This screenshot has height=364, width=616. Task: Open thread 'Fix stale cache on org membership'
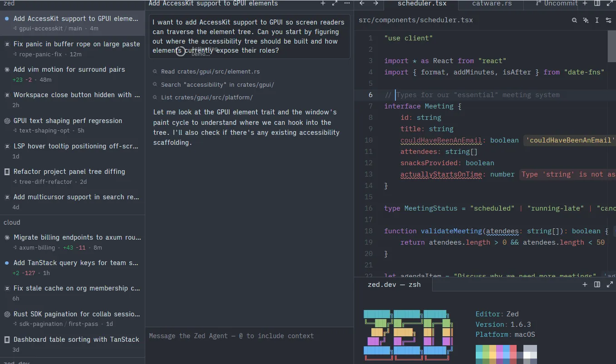pyautogui.click(x=73, y=293)
